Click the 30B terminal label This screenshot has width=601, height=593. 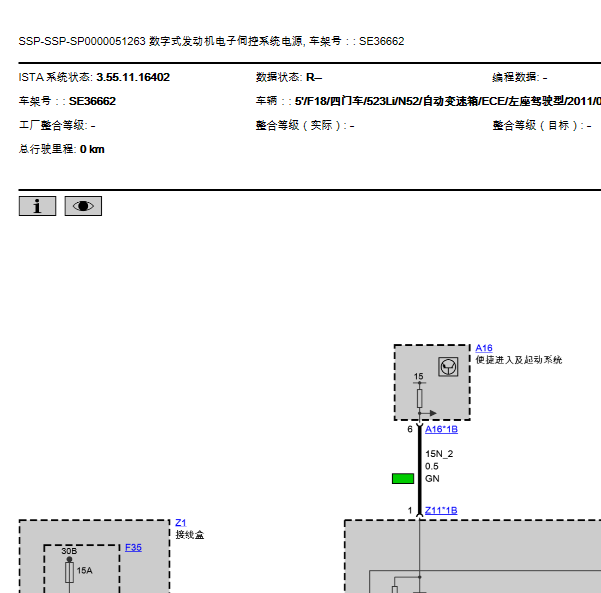click(69, 551)
